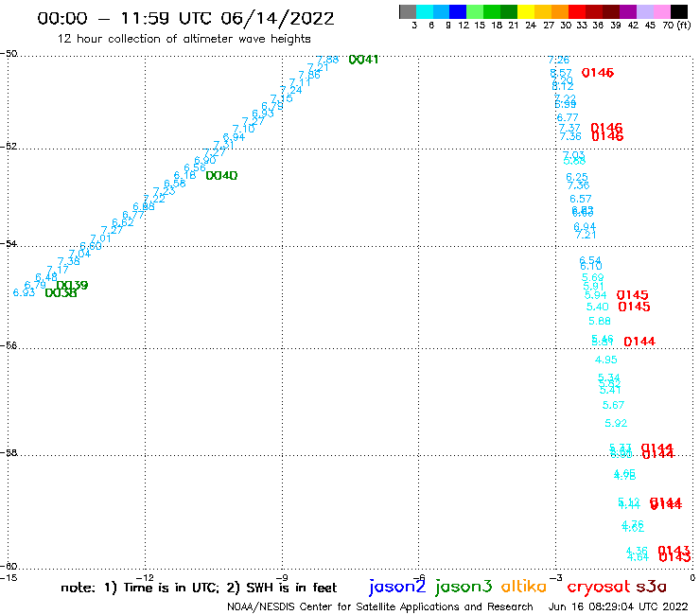Click the yellow swatch in the legend bar

[x=526, y=11]
